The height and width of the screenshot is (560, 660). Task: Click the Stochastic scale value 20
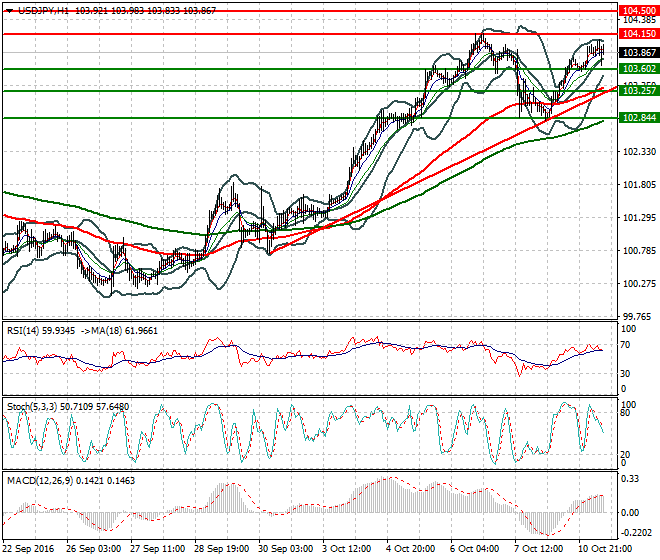coord(625,455)
